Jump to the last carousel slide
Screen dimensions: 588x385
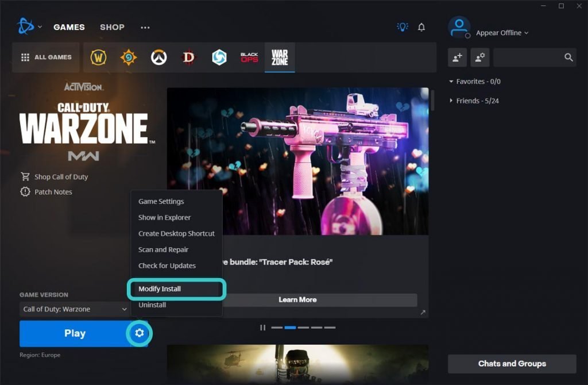click(330, 328)
